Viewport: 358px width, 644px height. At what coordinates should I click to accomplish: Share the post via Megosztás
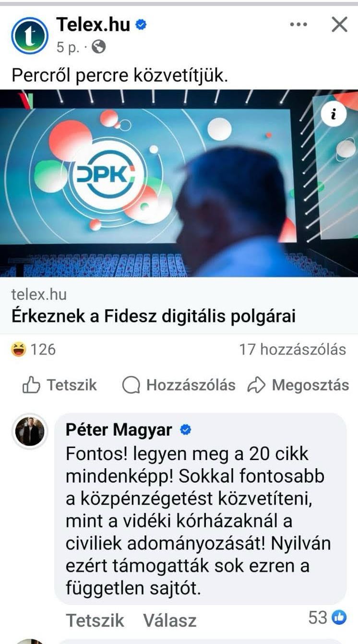pos(298,385)
